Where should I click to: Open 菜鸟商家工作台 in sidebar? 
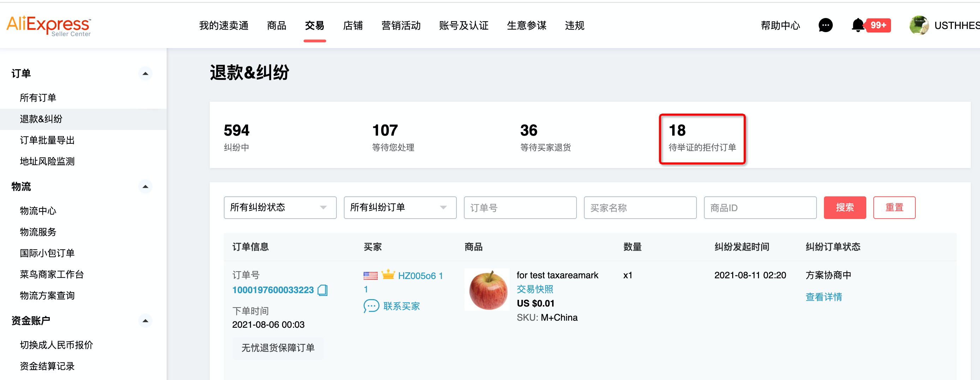point(52,274)
